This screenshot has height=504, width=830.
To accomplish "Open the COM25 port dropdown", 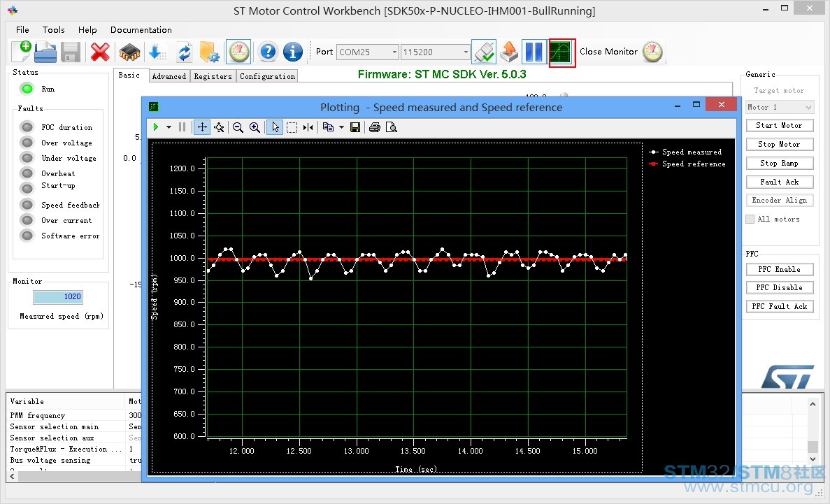I will tap(394, 52).
